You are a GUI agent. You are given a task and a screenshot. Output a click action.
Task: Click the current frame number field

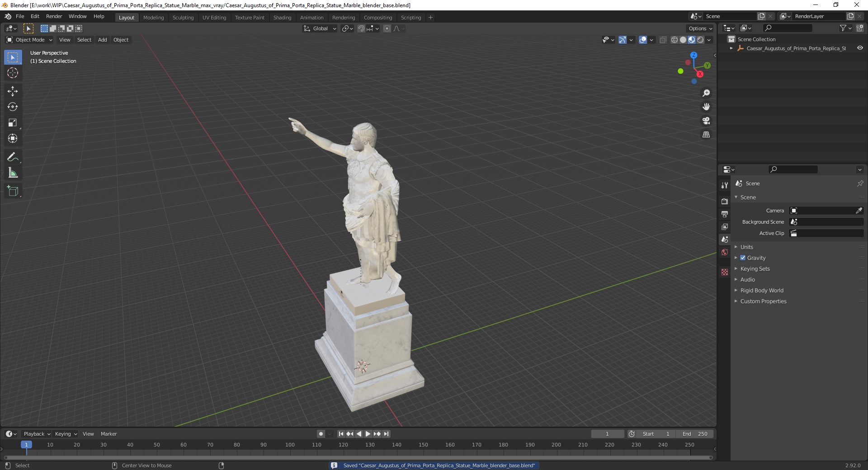coord(607,434)
